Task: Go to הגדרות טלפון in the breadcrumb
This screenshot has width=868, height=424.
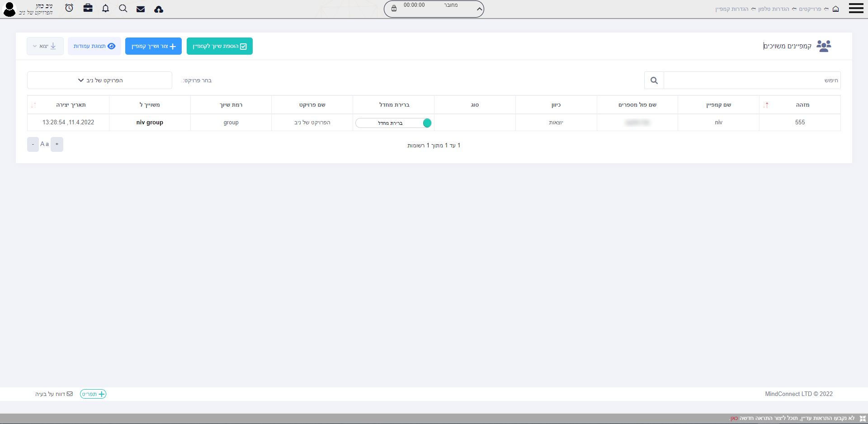Action: pos(774,9)
